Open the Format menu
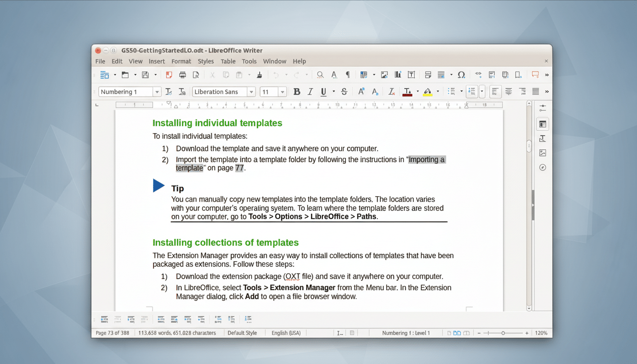Screen dimensions: 637x364 (x=181, y=61)
